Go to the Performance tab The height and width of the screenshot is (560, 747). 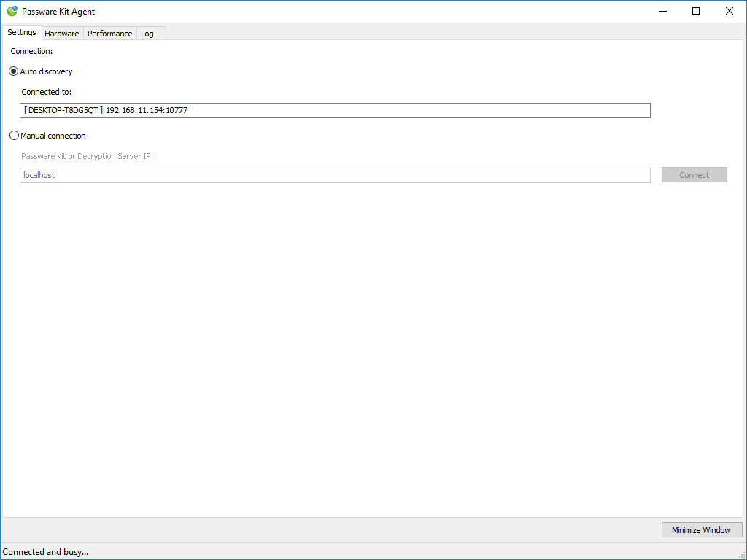pos(109,34)
